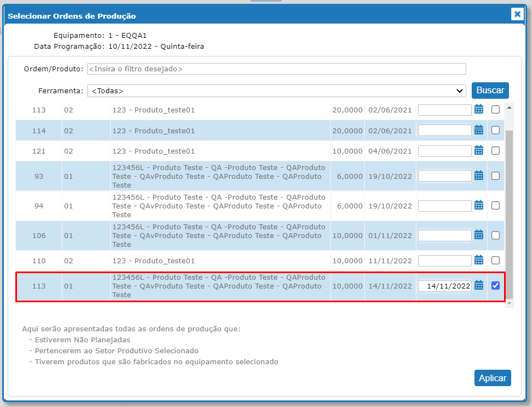Click the date field containing 14/11/2022
The width and height of the screenshot is (532, 407).
coord(444,286)
